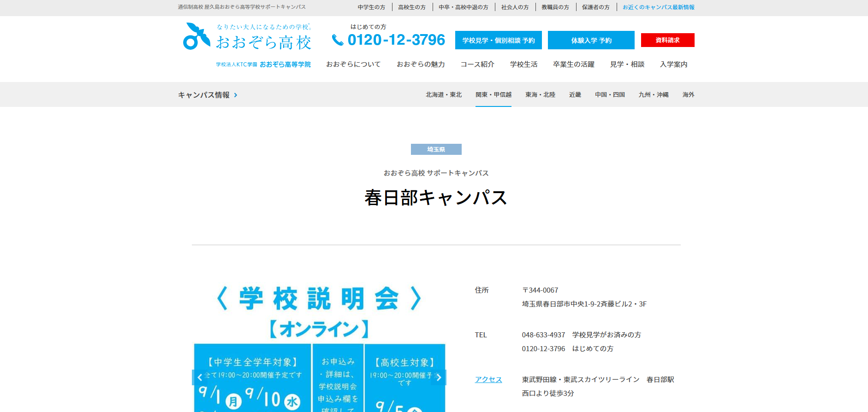Select 海外 region tab
The image size is (868, 412).
[x=689, y=94]
